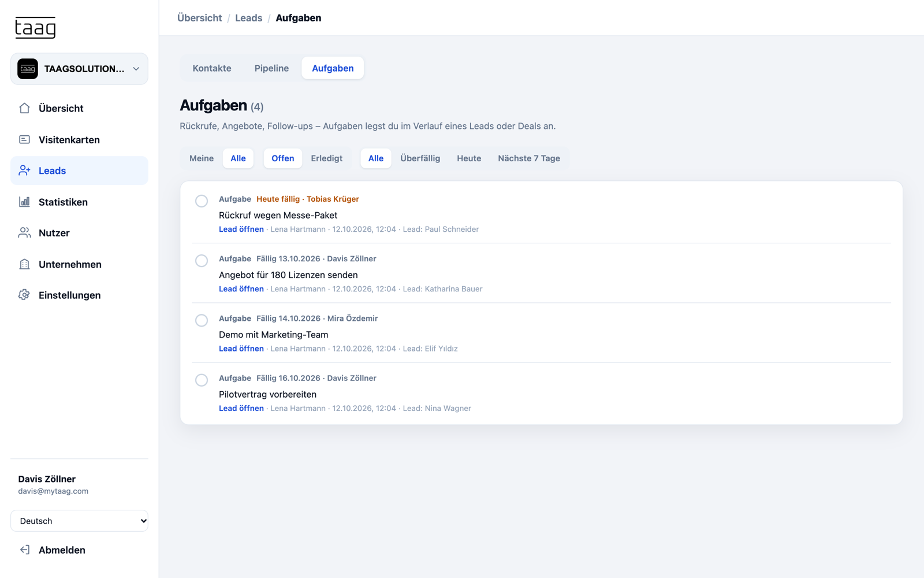This screenshot has height=578, width=924.
Task: Show 'Erledigt' tasks
Action: click(327, 158)
